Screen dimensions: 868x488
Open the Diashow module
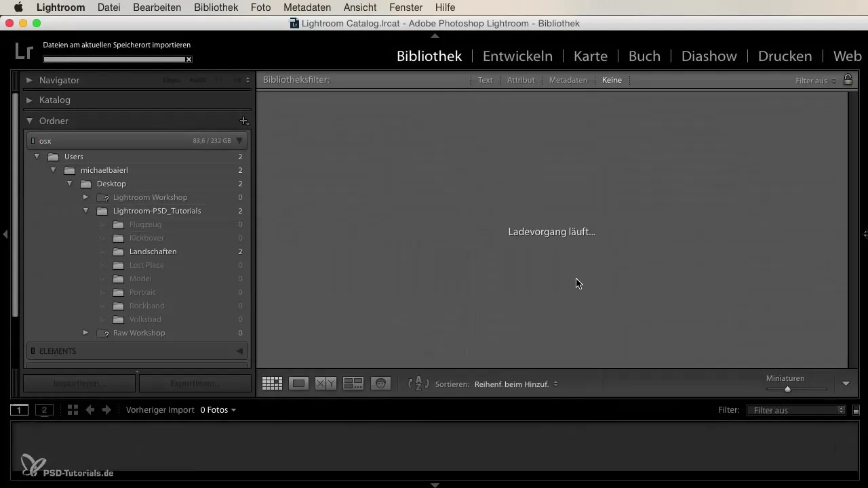[709, 56]
